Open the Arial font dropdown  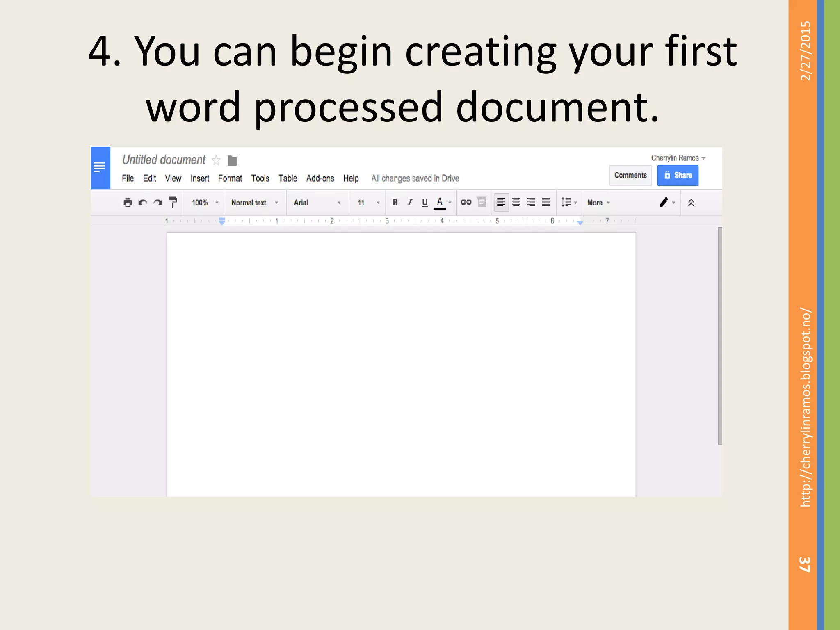[x=317, y=203]
